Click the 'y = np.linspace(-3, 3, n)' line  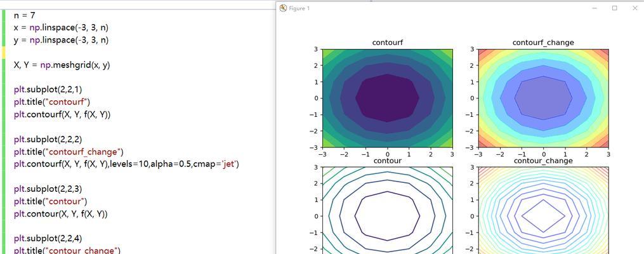(x=61, y=40)
